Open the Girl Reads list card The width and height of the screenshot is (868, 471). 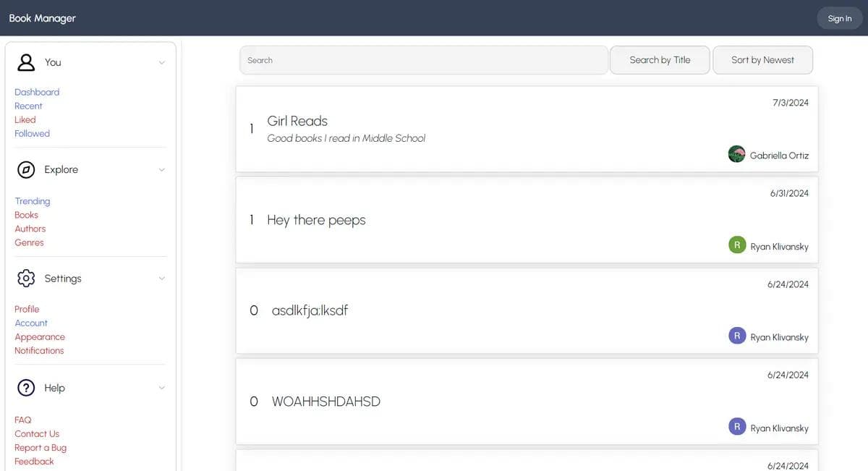[x=297, y=121]
